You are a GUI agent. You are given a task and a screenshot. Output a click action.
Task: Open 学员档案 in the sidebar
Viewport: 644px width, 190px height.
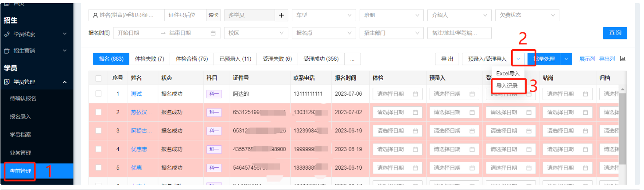(x=37, y=135)
